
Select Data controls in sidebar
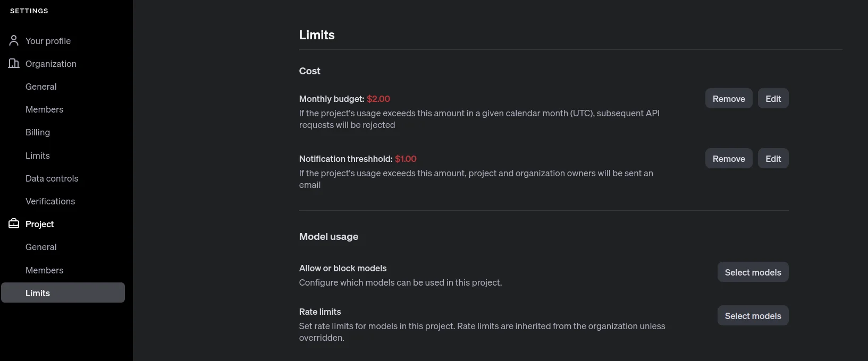(52, 178)
